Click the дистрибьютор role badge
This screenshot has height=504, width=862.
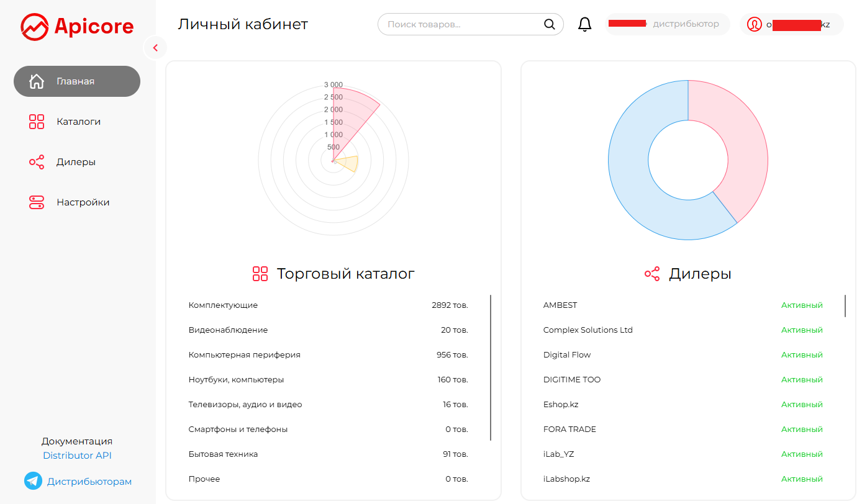(x=668, y=24)
